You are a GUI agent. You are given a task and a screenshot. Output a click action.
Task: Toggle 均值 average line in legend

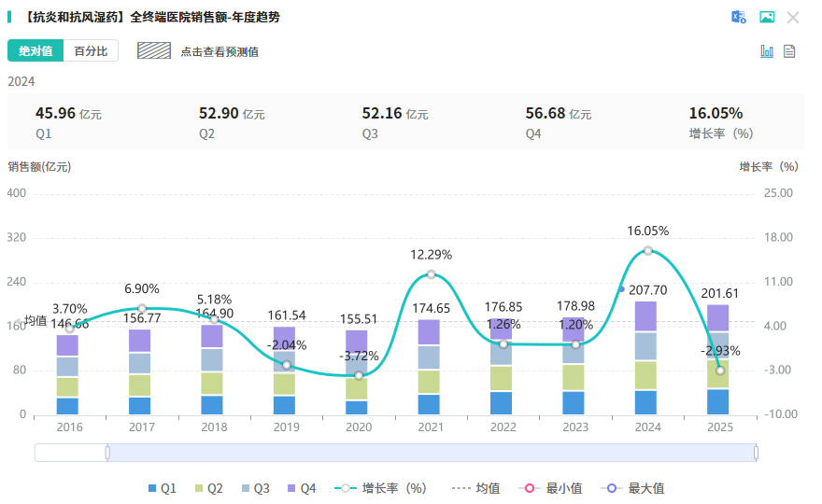(x=475, y=488)
